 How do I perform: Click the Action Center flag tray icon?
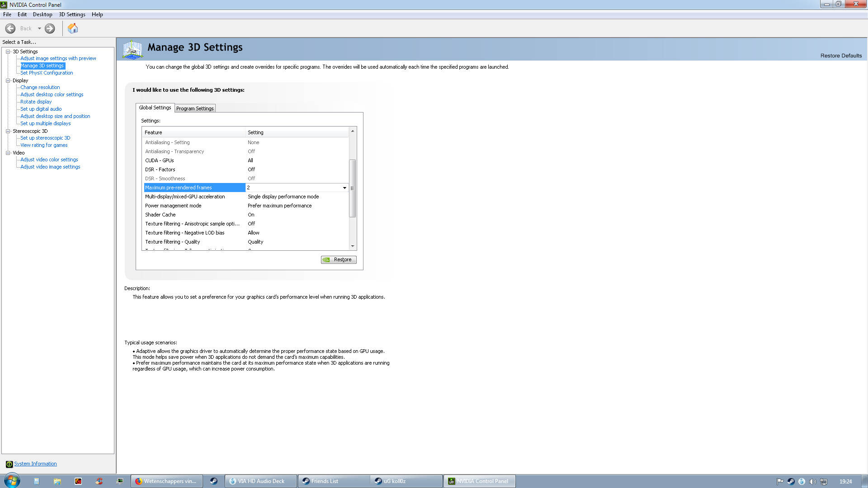click(x=780, y=482)
